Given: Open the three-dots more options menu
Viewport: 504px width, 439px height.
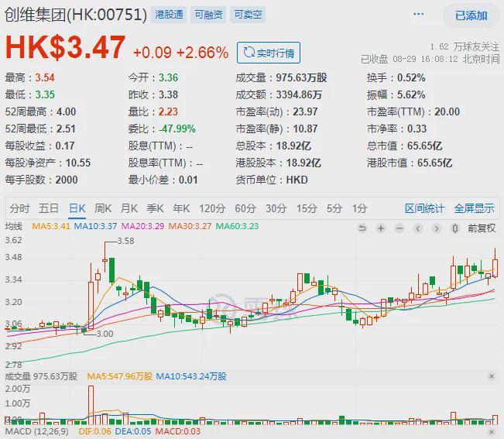Looking at the screenshot, I should (x=419, y=15).
